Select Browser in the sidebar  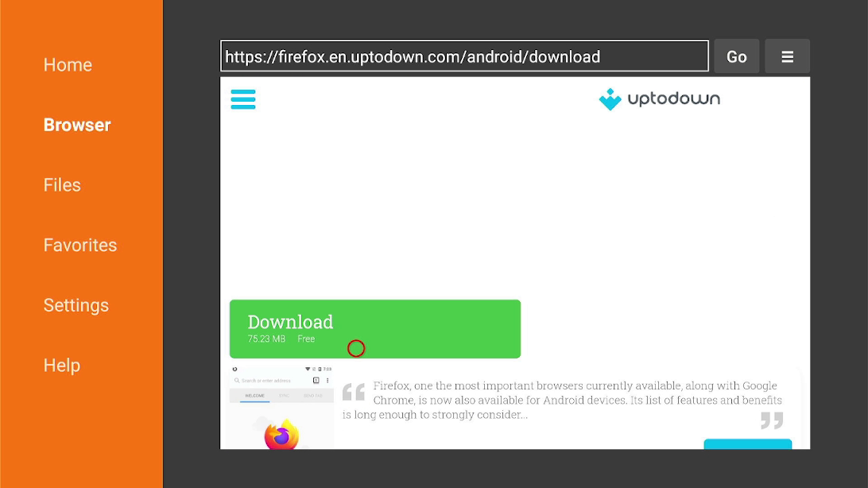(x=77, y=125)
